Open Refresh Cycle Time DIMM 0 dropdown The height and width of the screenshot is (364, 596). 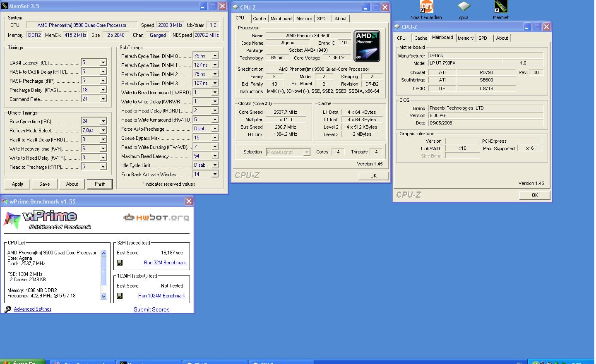click(x=215, y=56)
